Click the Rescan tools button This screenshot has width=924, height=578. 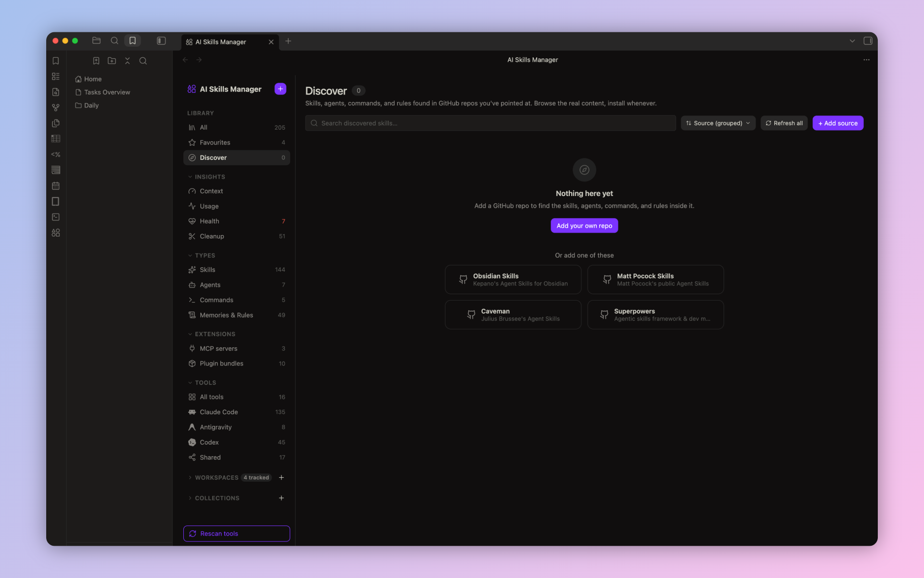(x=237, y=534)
